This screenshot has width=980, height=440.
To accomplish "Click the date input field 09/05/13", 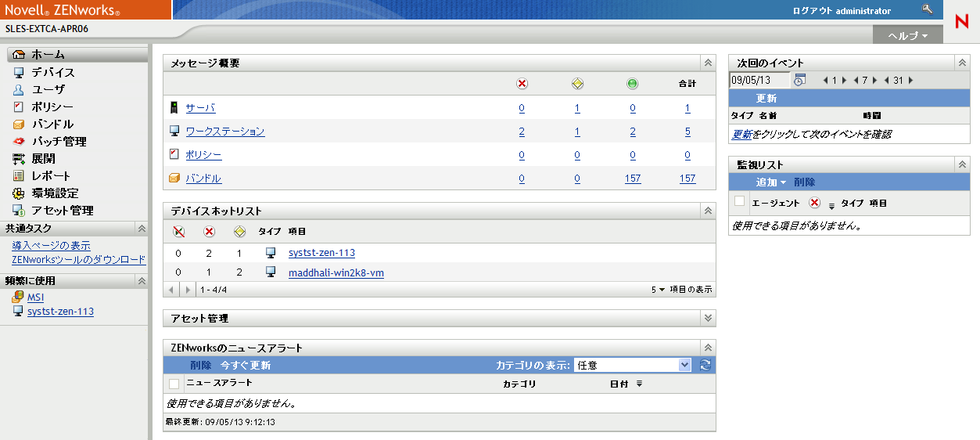I will pyautogui.click(x=759, y=80).
